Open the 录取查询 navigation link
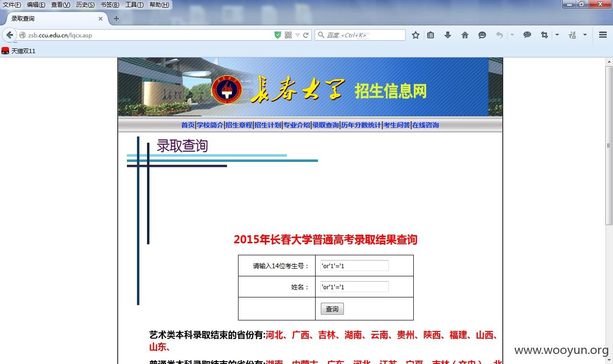Screen dimensions: 613x364 (325, 125)
